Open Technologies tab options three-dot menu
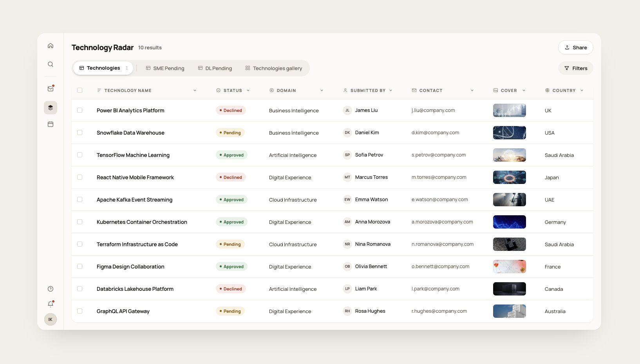Viewport: 640px width, 364px height. [x=127, y=68]
